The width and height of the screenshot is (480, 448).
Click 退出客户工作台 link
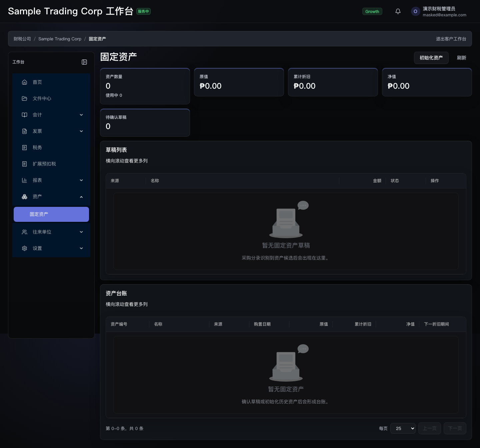(x=451, y=39)
